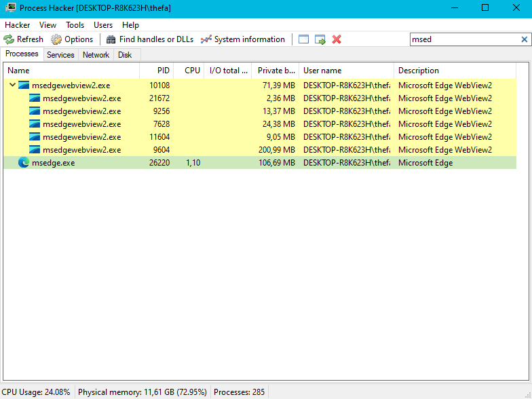Select msedgewebview2.exe with PID 21672

pyautogui.click(x=260, y=98)
